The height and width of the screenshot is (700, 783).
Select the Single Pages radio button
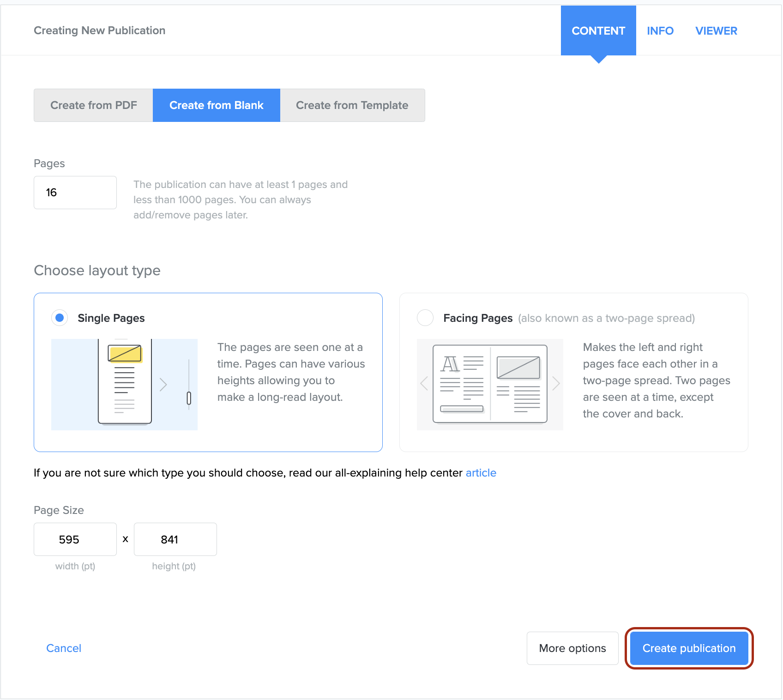click(x=60, y=318)
